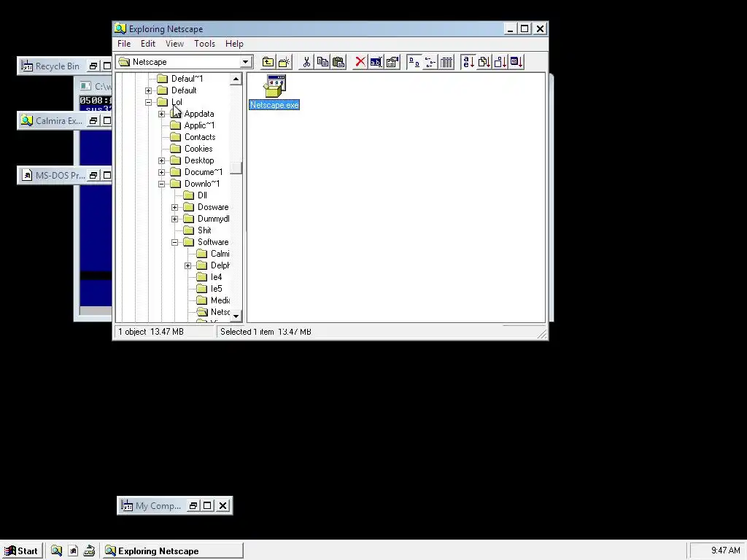The width and height of the screenshot is (747, 560).
Task: Paste using the clipboard toolbar icon
Action: point(338,62)
